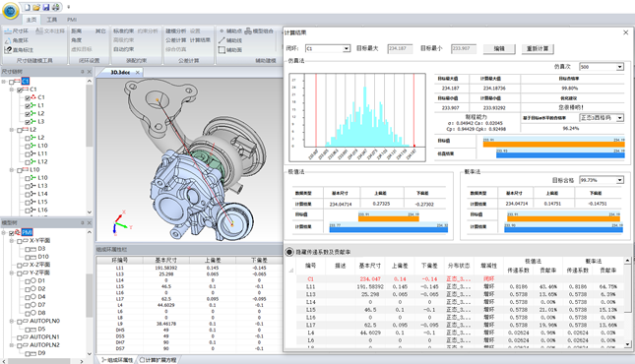This screenshot has width=635, height=364.
Task: Uncheck the L1 checkbox in dimension chain tree
Action: click(x=28, y=105)
